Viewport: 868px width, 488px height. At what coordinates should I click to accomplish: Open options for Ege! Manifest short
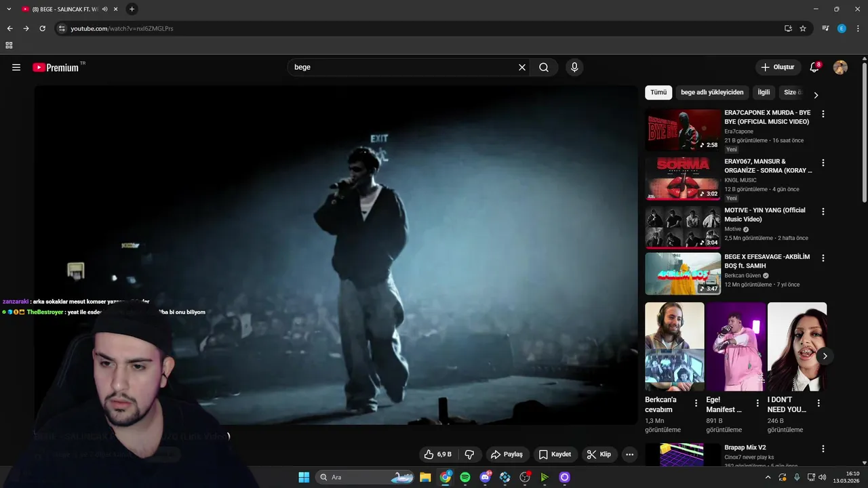757,403
